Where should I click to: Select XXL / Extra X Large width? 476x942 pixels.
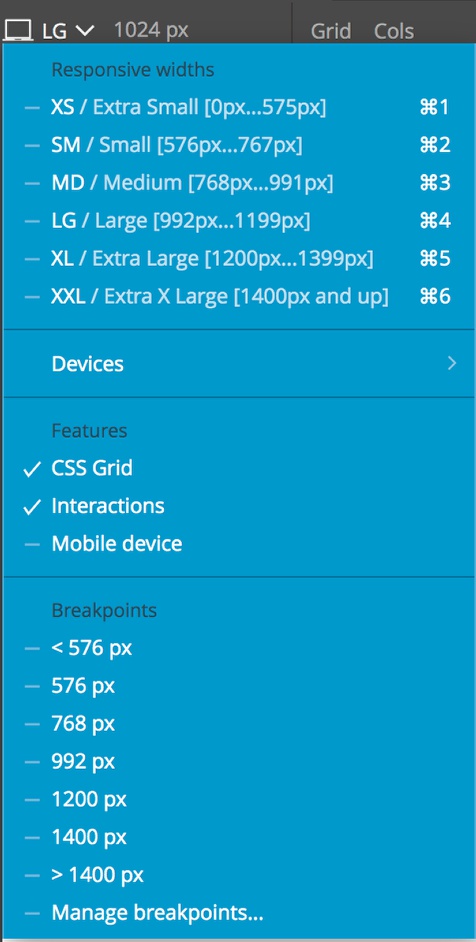(238, 297)
